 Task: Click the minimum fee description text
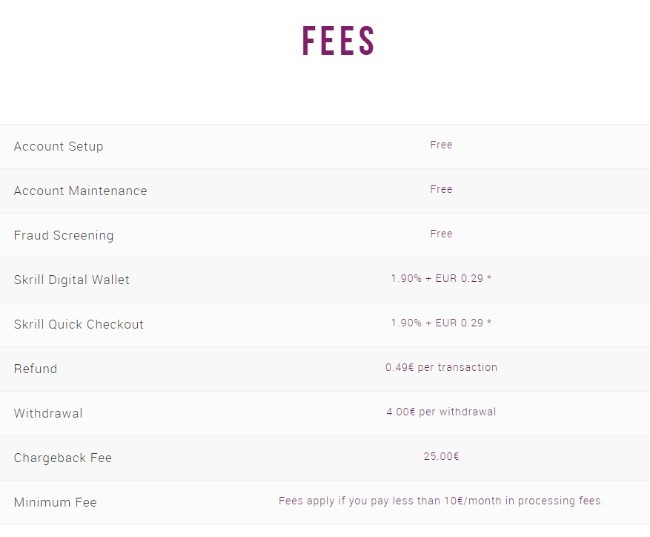coord(441,501)
